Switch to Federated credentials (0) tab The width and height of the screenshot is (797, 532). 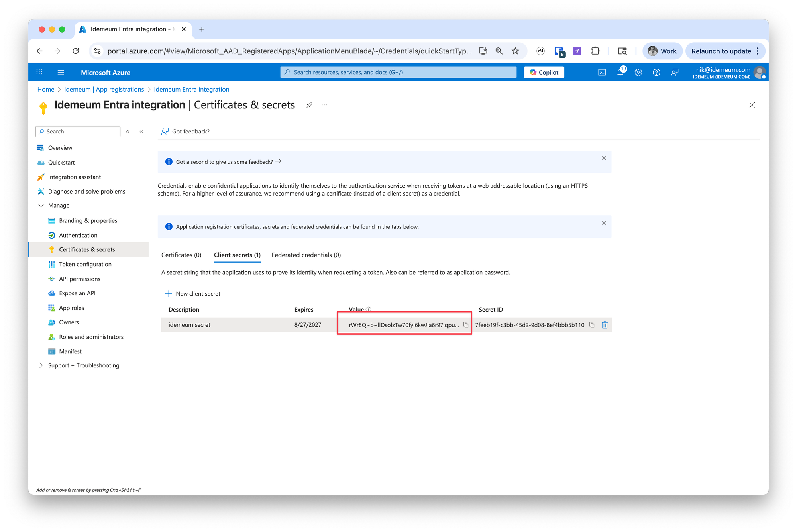pos(306,255)
